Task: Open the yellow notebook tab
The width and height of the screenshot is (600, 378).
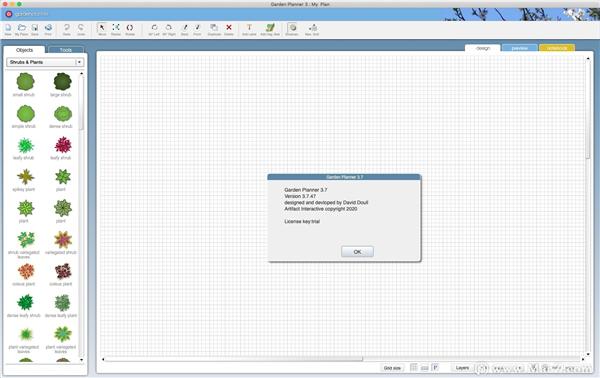Action: (557, 48)
